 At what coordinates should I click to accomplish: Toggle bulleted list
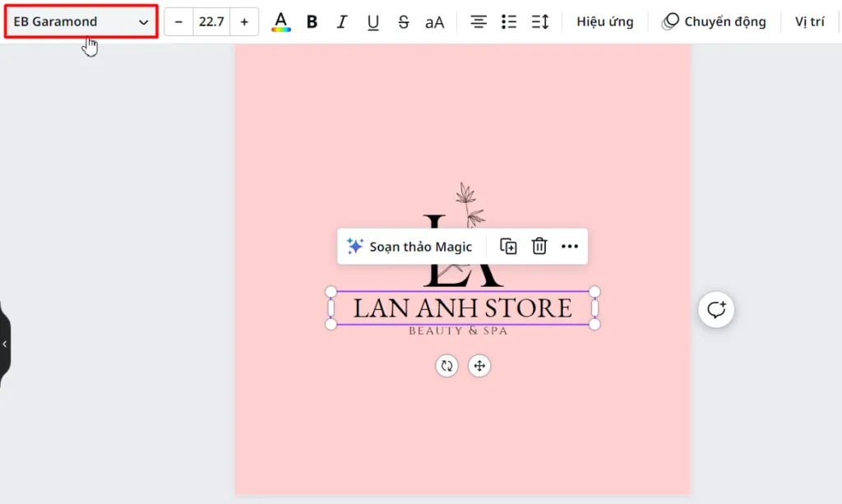[508, 22]
